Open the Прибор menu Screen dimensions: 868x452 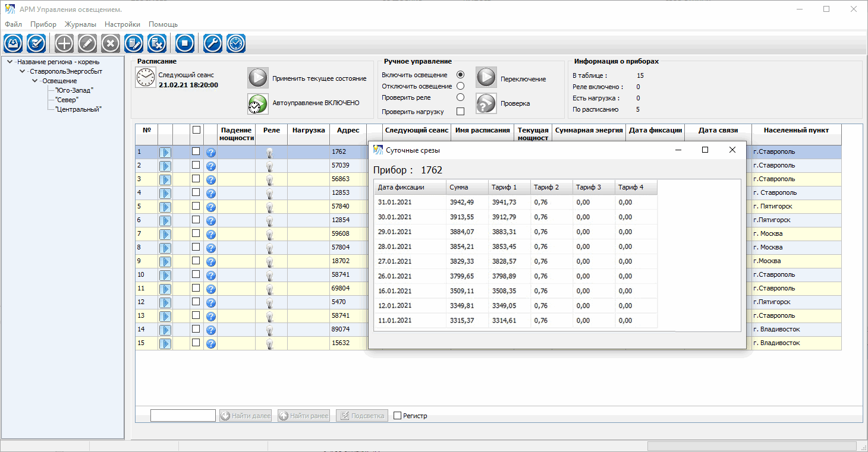pos(43,24)
